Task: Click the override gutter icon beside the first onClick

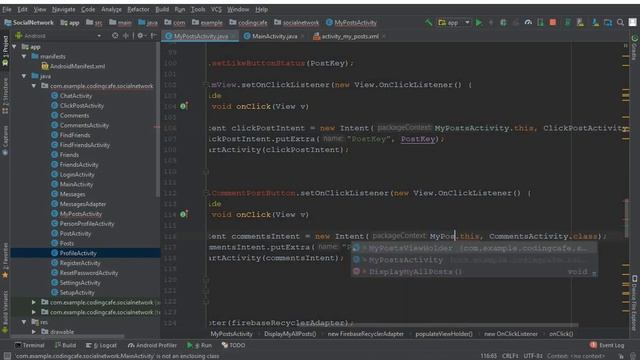Action: [x=183, y=106]
